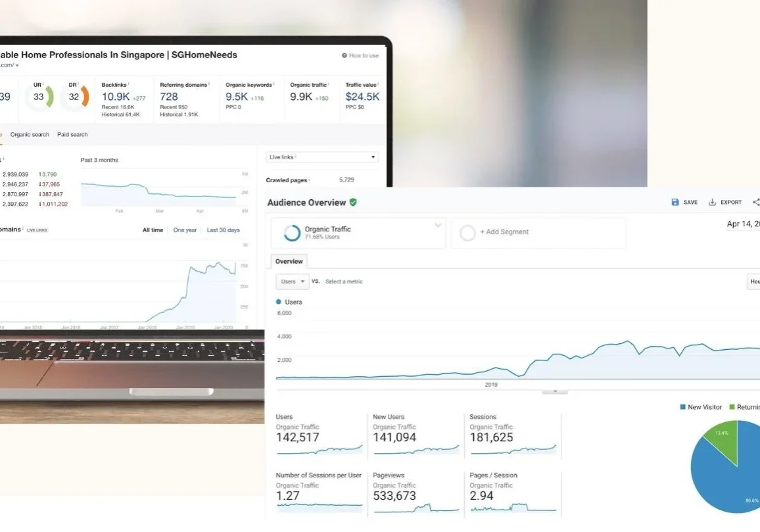
Task: Click the green verified shield icon
Action: [353, 203]
